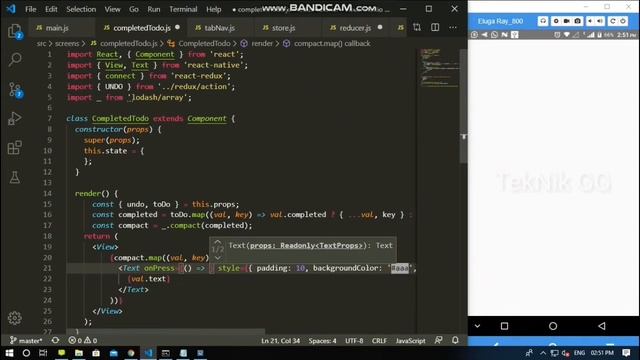
Task: Open the Terminal menu
Action: (x=183, y=9)
